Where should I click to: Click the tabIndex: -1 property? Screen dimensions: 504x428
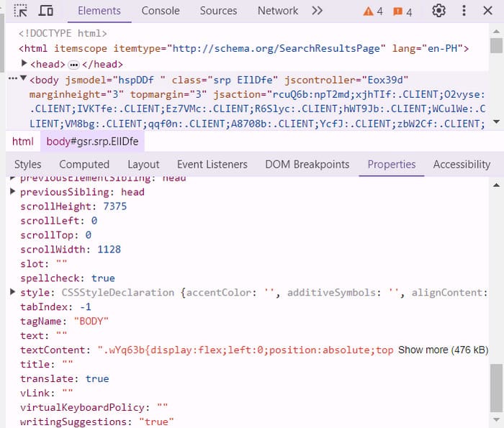(x=55, y=307)
